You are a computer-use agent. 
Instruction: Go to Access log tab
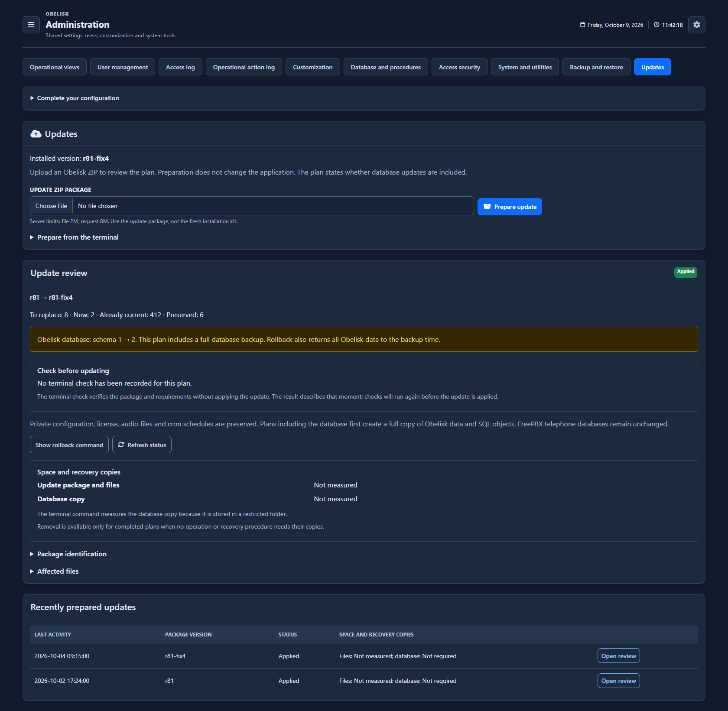[x=180, y=67]
